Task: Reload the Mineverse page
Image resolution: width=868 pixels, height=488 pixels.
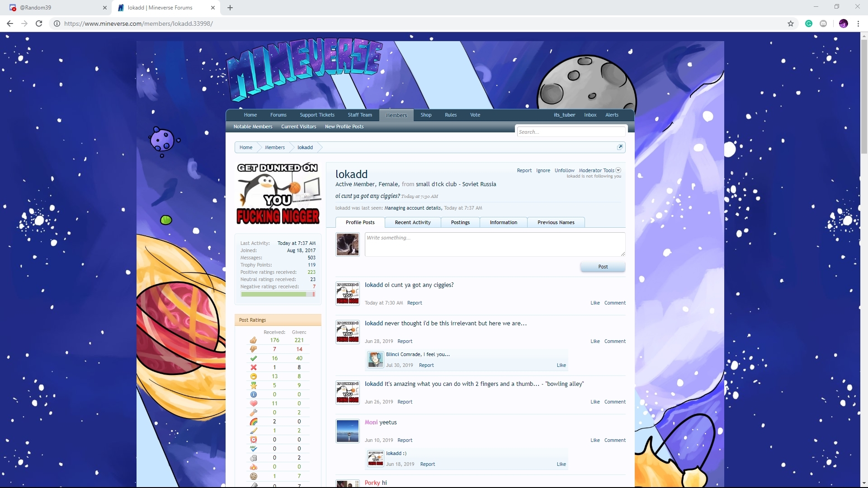Action: pos(39,23)
